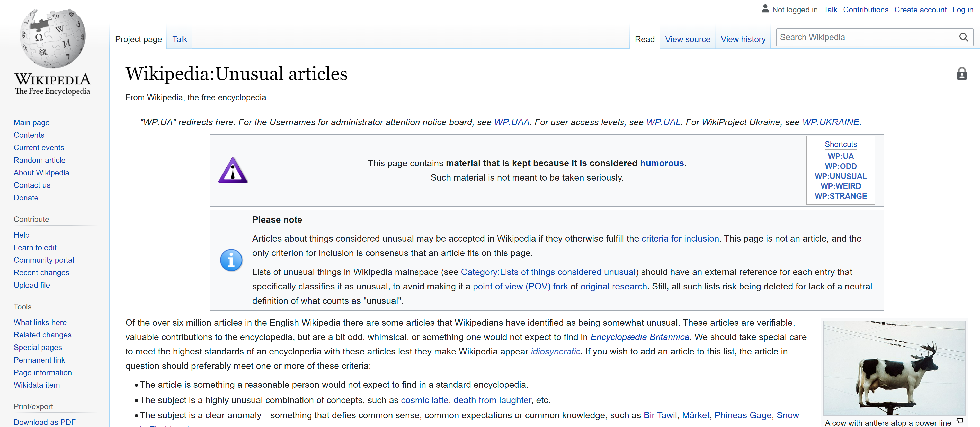This screenshot has width=980, height=427.
Task: Click the idiosyncratic link
Action: click(x=555, y=352)
